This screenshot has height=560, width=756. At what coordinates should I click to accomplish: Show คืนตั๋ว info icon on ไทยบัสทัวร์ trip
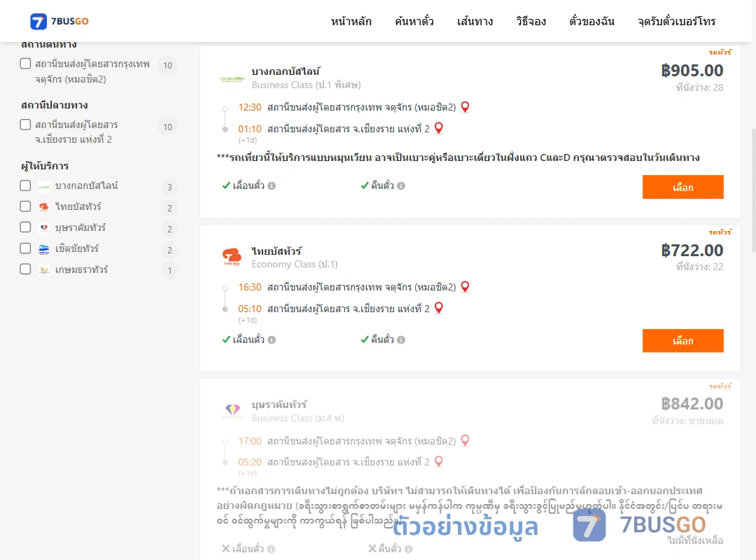click(x=401, y=339)
